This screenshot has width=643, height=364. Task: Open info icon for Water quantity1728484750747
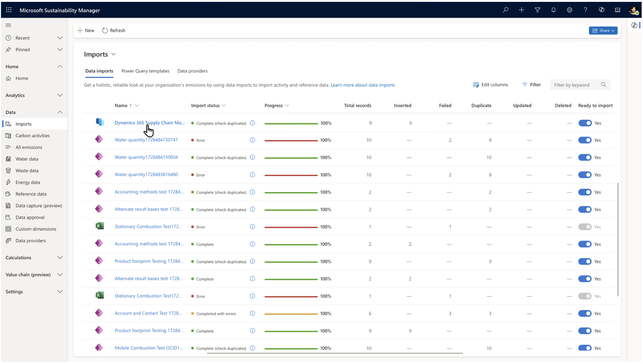click(252, 140)
